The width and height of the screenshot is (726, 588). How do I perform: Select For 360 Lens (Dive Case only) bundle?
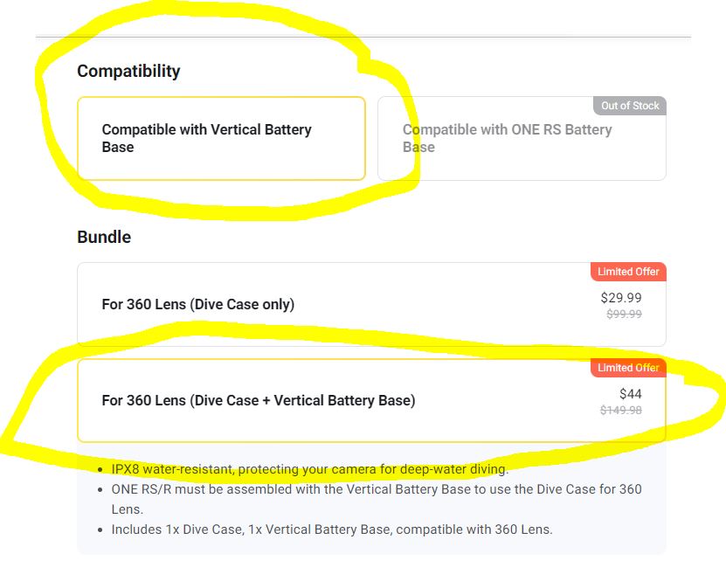pyautogui.click(x=371, y=304)
